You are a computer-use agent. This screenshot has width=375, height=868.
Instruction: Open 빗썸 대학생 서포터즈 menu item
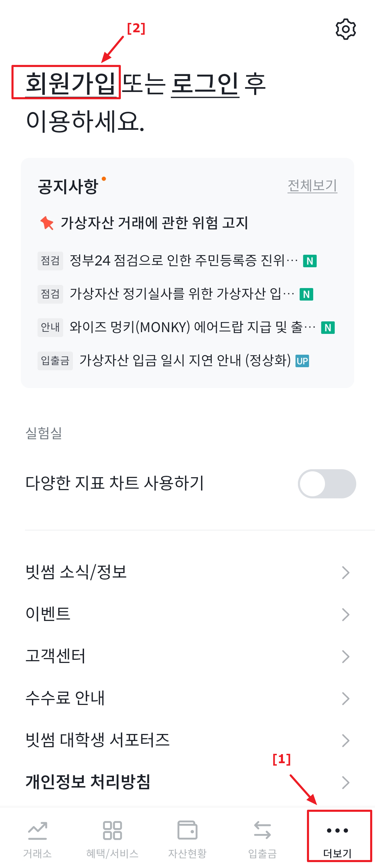[x=187, y=740]
